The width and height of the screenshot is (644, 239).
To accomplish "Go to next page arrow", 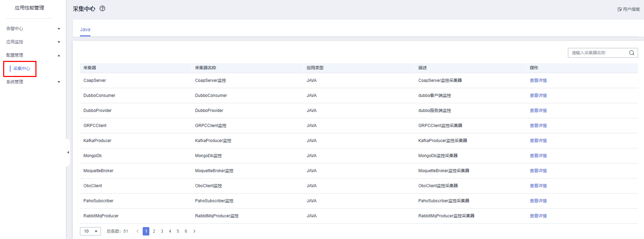I will tap(195, 231).
